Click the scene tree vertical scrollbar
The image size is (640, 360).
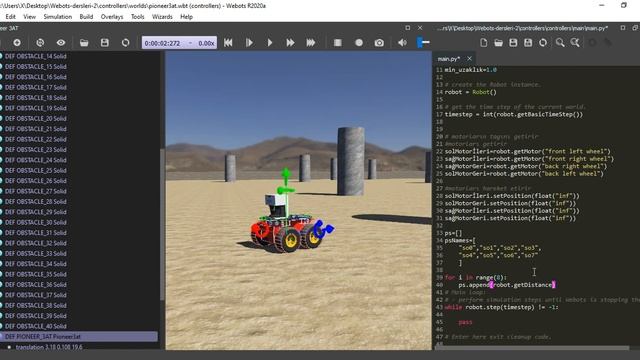[x=162, y=224]
